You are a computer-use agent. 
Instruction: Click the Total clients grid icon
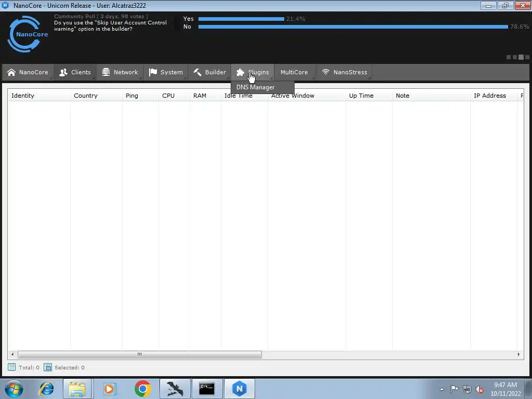coord(12,367)
